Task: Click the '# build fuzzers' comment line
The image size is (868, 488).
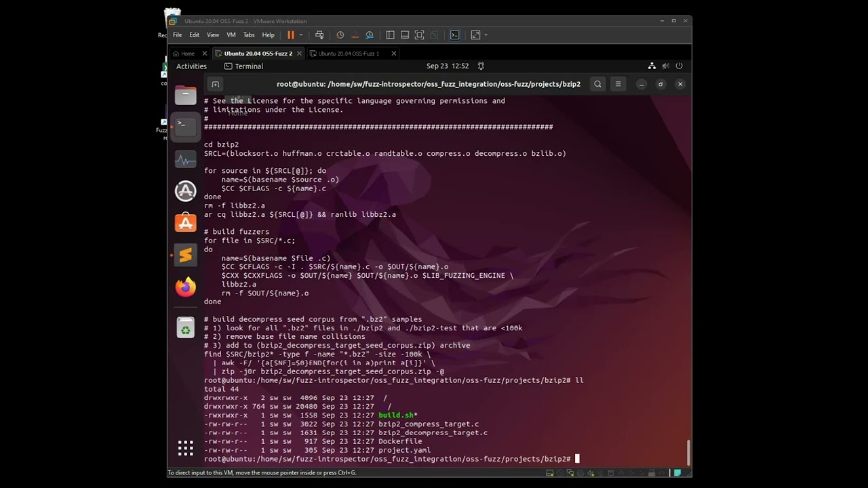Action: 237,232
